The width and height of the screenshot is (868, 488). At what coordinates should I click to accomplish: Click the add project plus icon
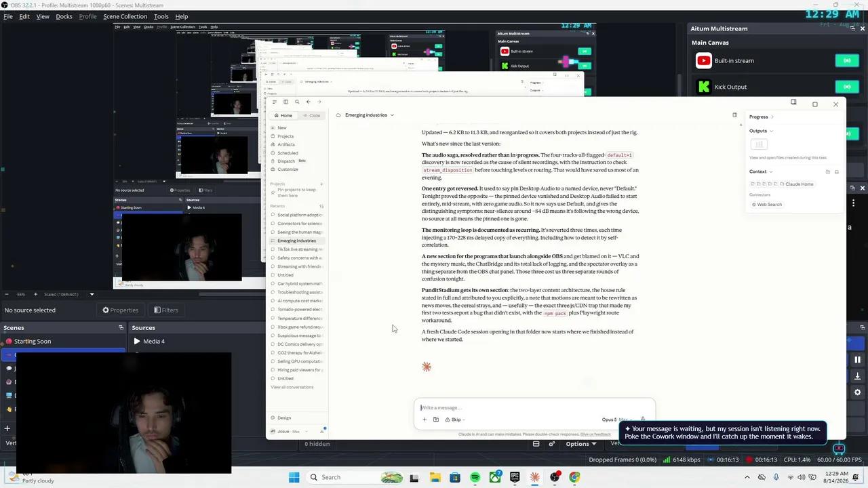[321, 184]
